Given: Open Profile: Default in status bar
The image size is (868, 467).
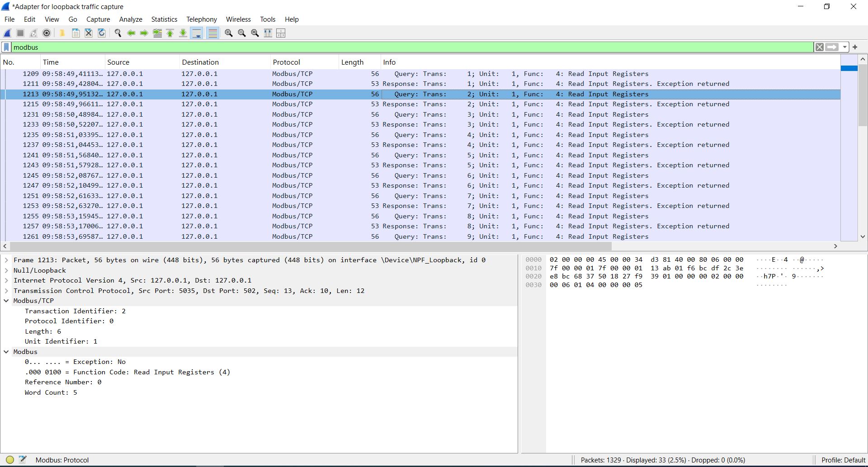Looking at the screenshot, I should 843,460.
